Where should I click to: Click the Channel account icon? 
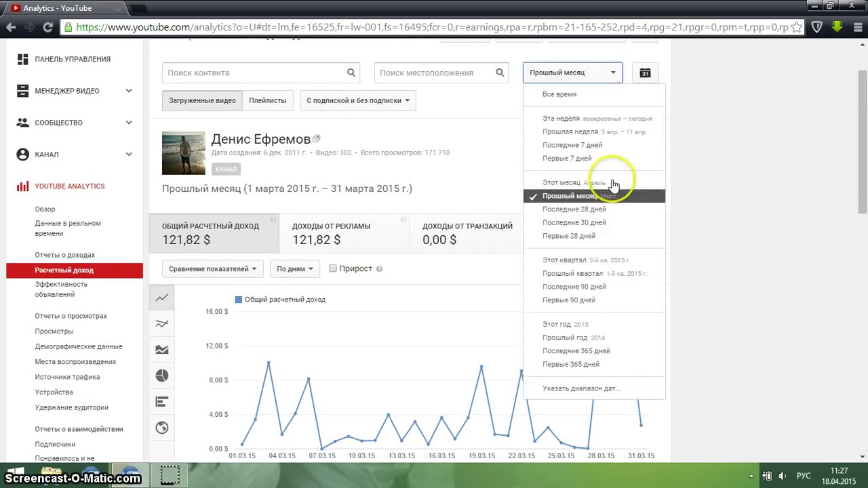coord(23,155)
